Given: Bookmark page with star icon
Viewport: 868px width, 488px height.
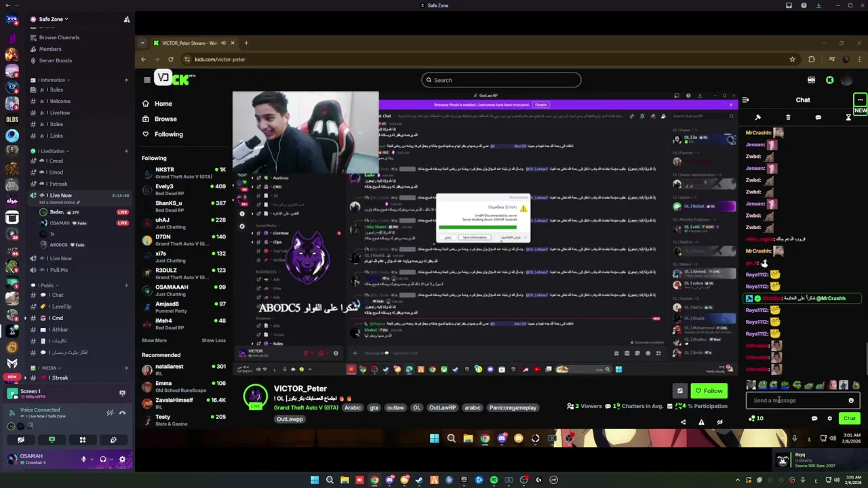Looking at the screenshot, I should click(792, 60).
